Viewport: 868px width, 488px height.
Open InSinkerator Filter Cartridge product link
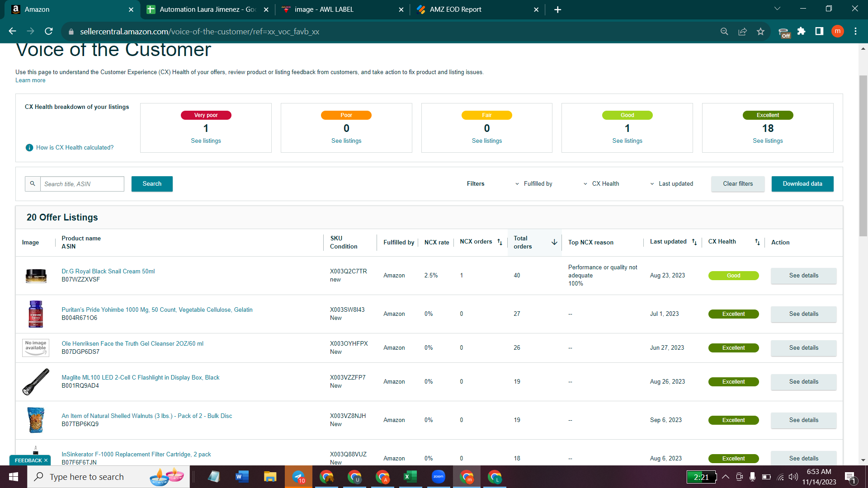point(136,455)
